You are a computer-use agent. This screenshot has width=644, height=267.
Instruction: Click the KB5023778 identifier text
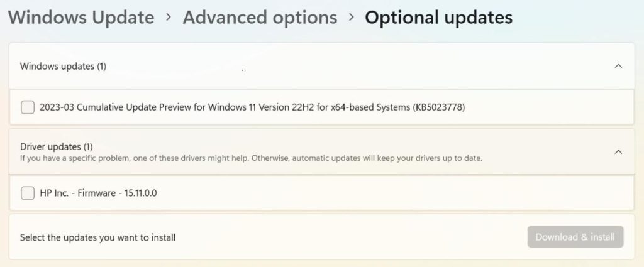[439, 107]
